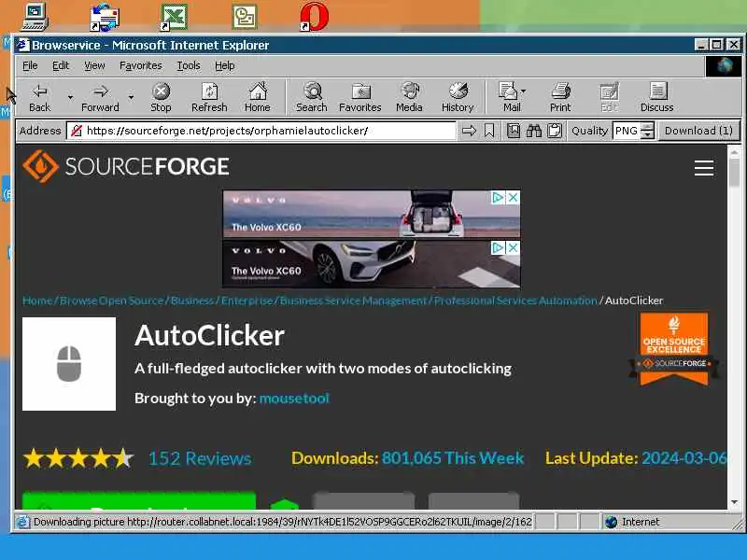Open the Favorites toolbar pane

(x=360, y=98)
